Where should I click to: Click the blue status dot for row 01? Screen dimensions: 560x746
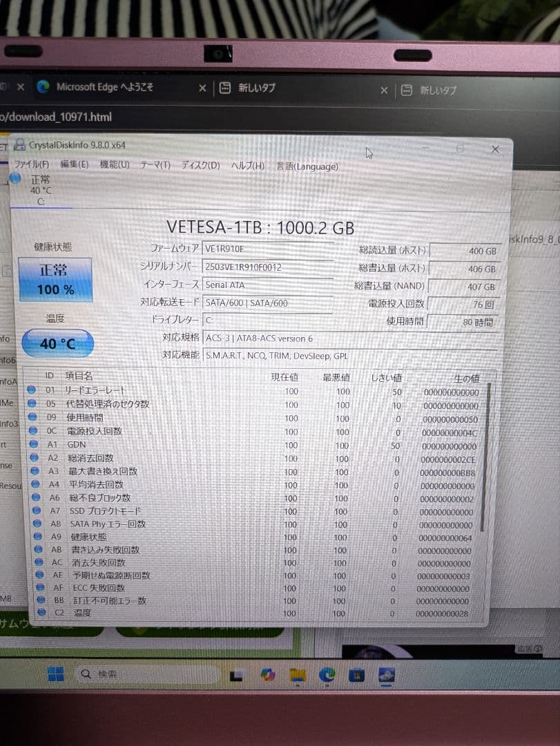point(31,390)
